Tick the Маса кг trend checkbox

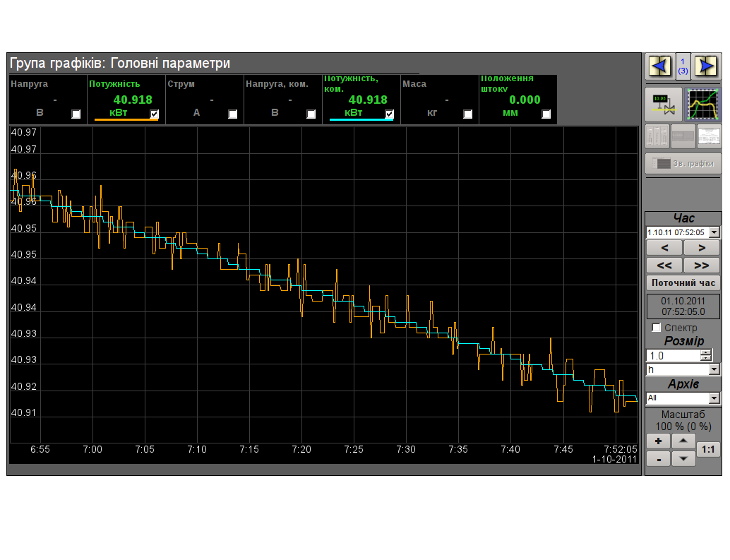tap(467, 114)
